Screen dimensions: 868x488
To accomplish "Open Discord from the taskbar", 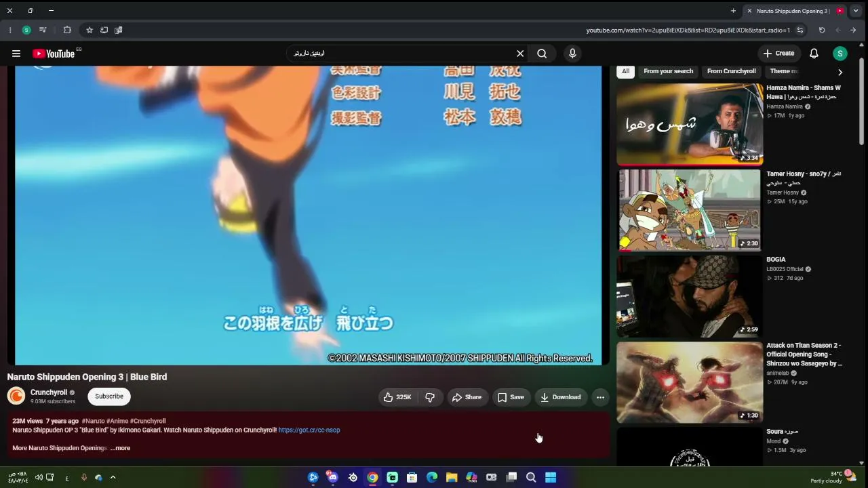I will click(332, 477).
